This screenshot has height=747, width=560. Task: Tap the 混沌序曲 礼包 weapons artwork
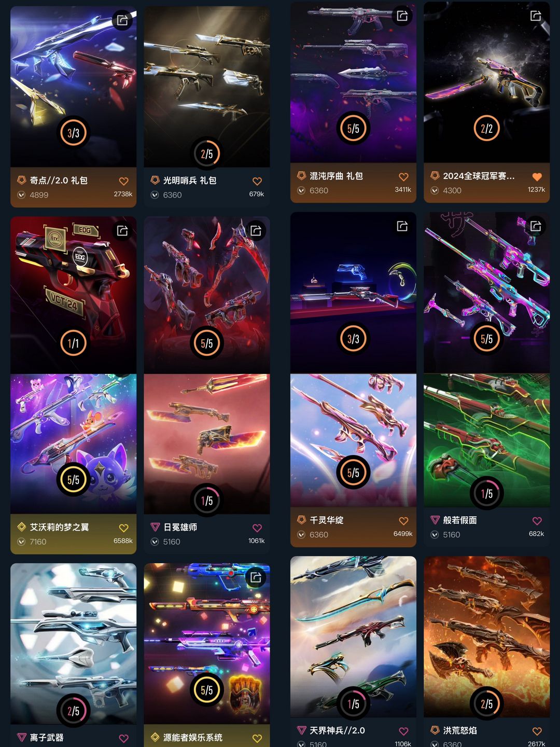point(353,81)
